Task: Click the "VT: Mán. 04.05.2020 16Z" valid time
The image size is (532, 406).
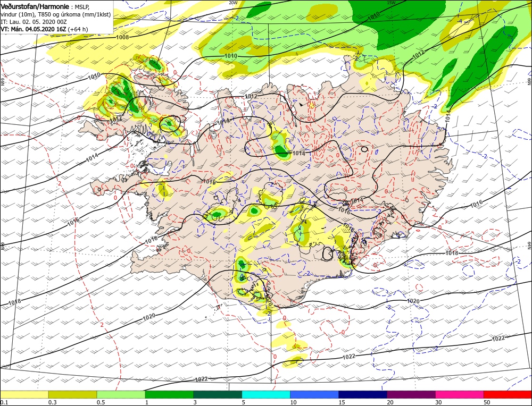Action: [x=34, y=29]
